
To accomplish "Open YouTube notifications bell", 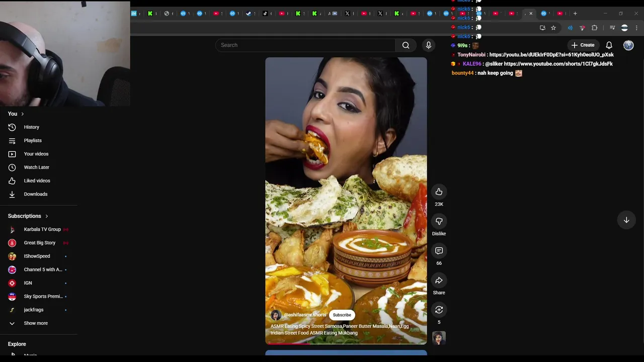I will [609, 45].
